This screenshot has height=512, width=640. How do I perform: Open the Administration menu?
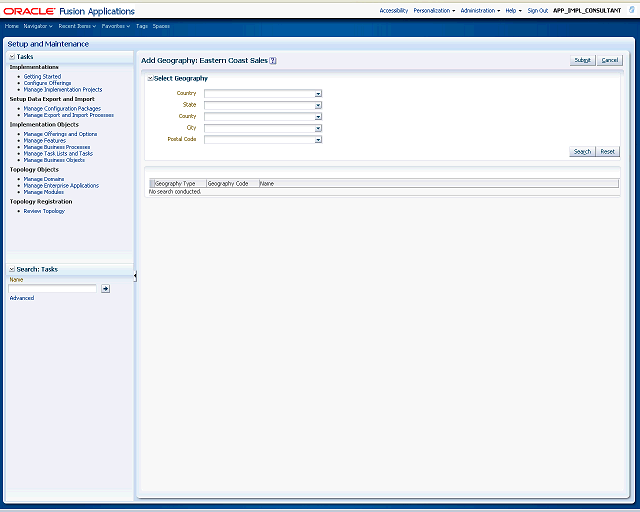[480, 11]
